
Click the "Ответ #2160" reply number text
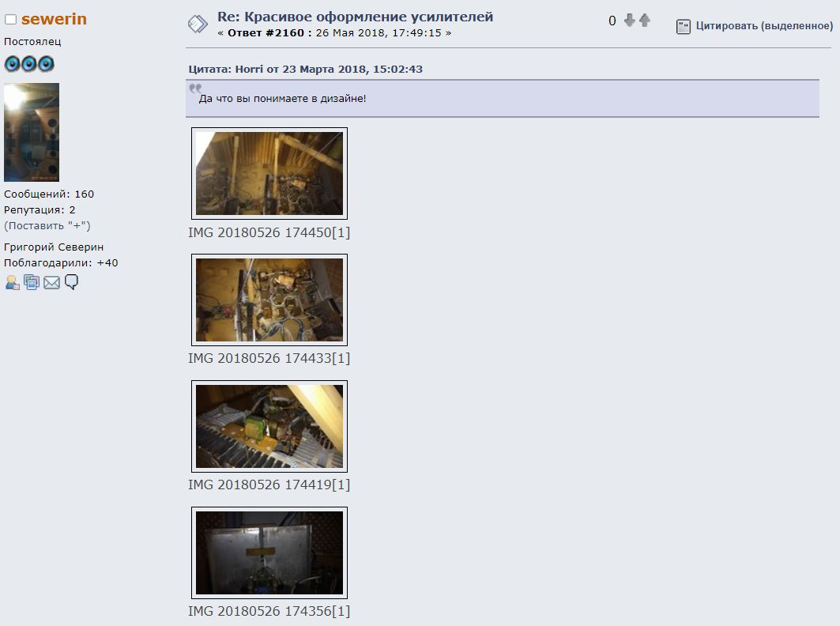[266, 32]
